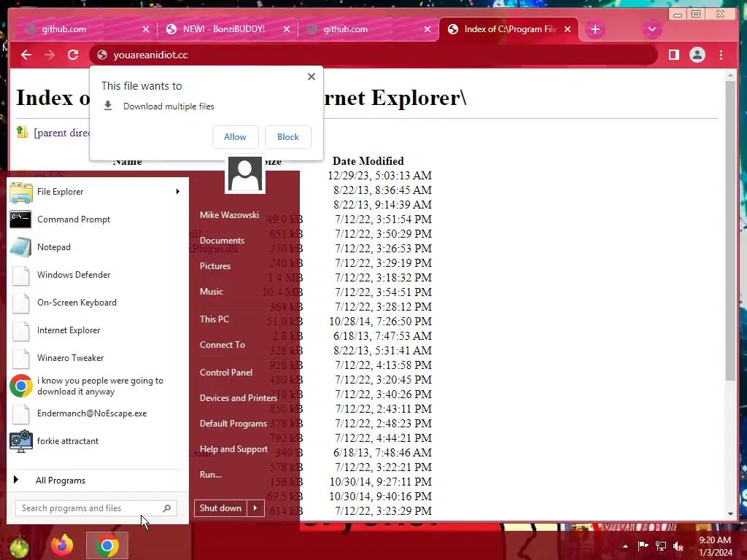Allow downloading multiple files
Viewport: 747px width, 560px height.
pyautogui.click(x=236, y=137)
